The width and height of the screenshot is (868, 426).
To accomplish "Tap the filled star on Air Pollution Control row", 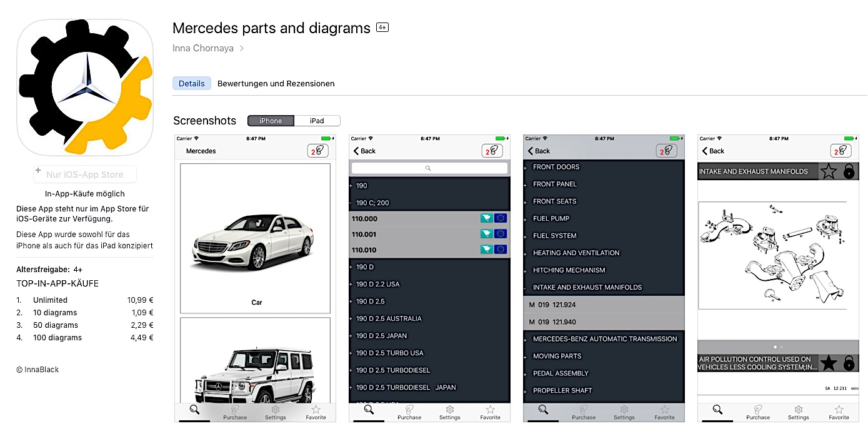I will point(829,363).
